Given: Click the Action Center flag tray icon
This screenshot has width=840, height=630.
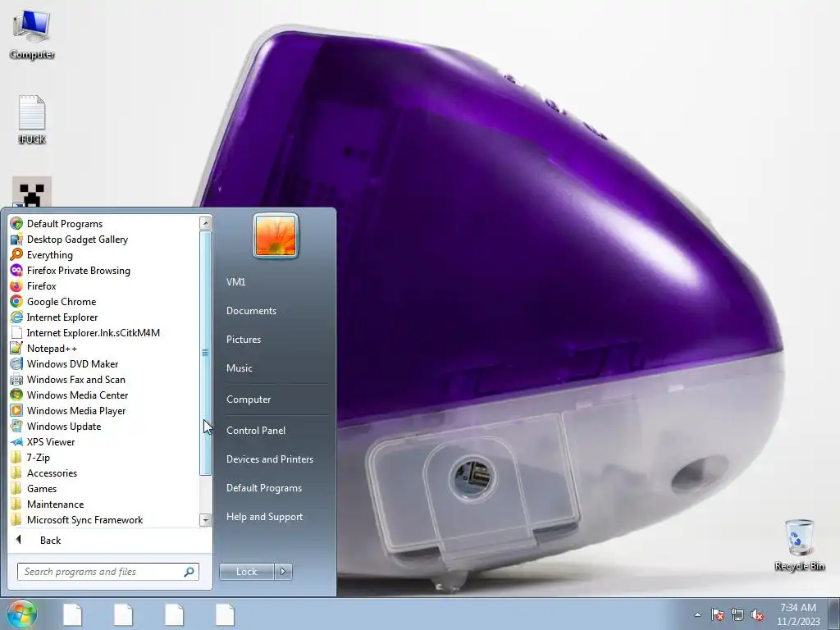Looking at the screenshot, I should pyautogui.click(x=717, y=614).
